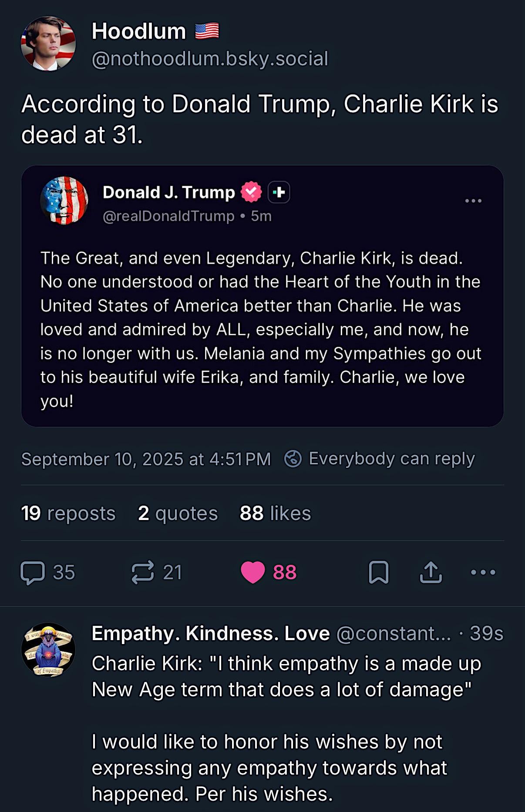The image size is (525, 812).
Task: View the 88 likes list
Action: coord(275,513)
